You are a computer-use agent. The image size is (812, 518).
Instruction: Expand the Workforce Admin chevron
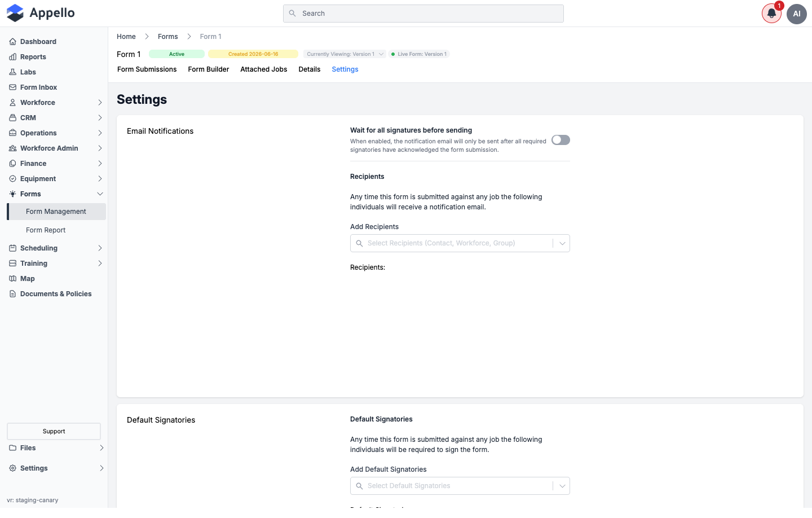100,148
